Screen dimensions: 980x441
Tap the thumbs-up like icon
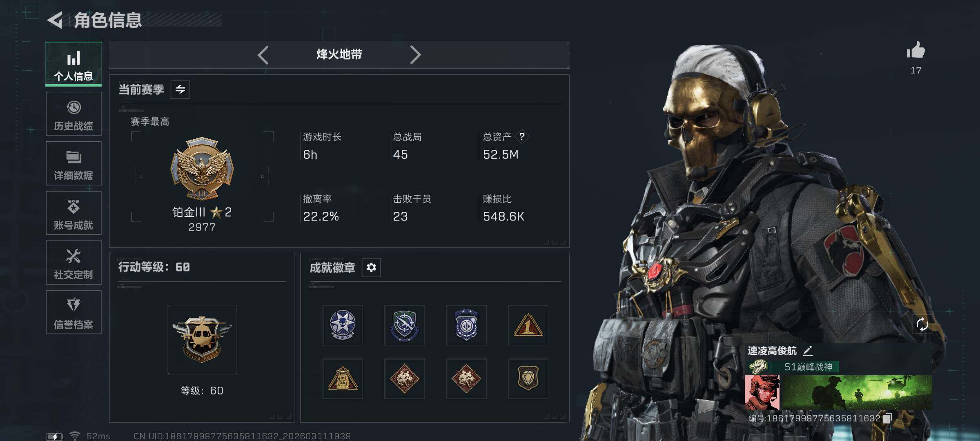(x=916, y=51)
